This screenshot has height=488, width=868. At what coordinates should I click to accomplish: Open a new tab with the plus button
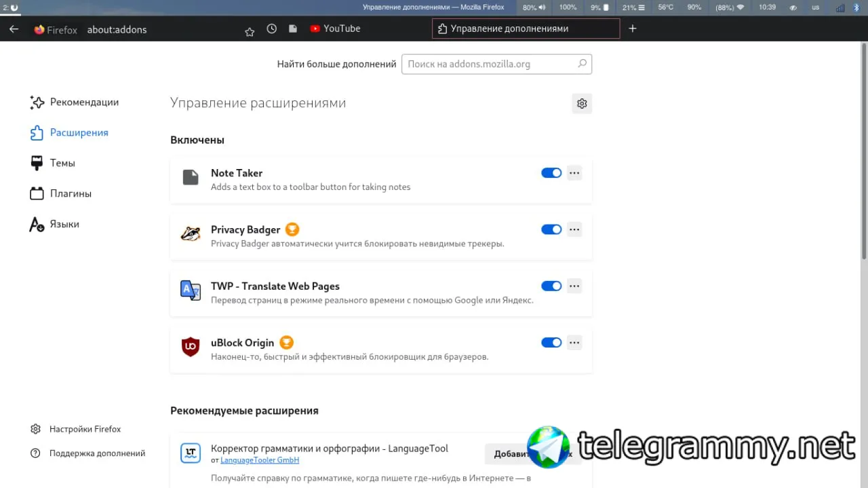[633, 29]
